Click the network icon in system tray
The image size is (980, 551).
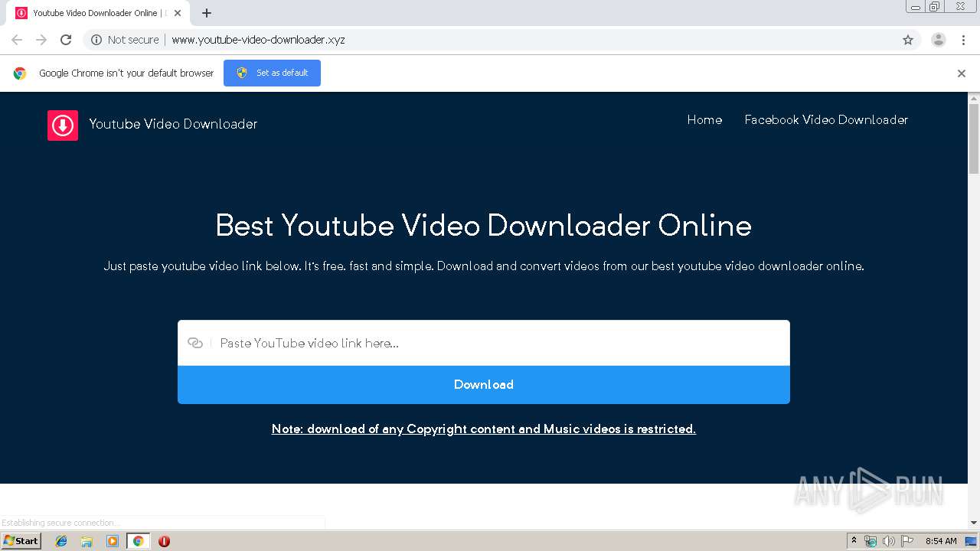click(871, 541)
